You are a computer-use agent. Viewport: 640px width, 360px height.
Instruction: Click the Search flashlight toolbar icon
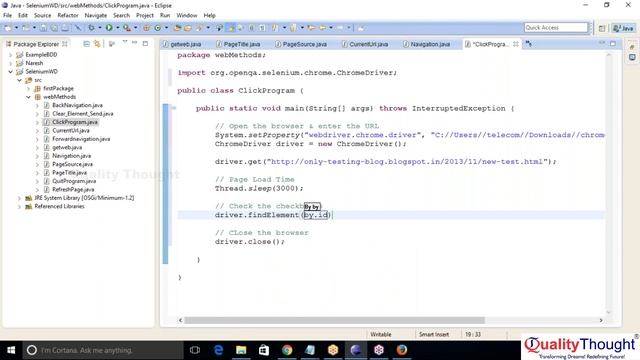point(199,28)
